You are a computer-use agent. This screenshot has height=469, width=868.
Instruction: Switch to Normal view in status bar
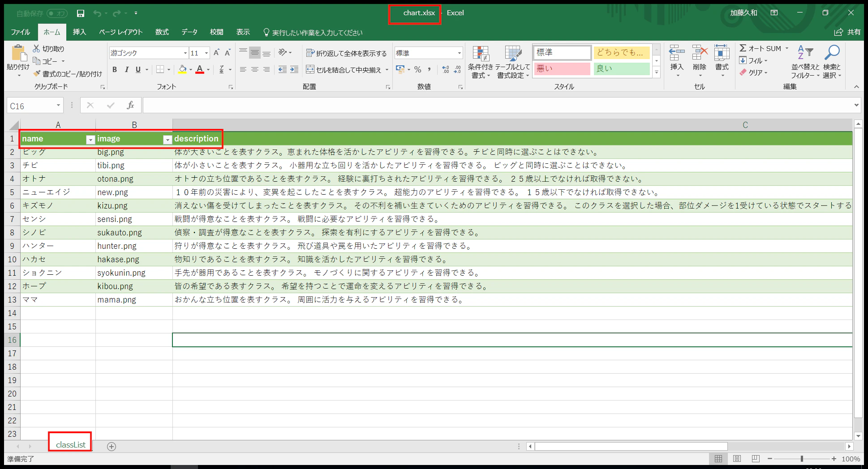tap(718, 459)
